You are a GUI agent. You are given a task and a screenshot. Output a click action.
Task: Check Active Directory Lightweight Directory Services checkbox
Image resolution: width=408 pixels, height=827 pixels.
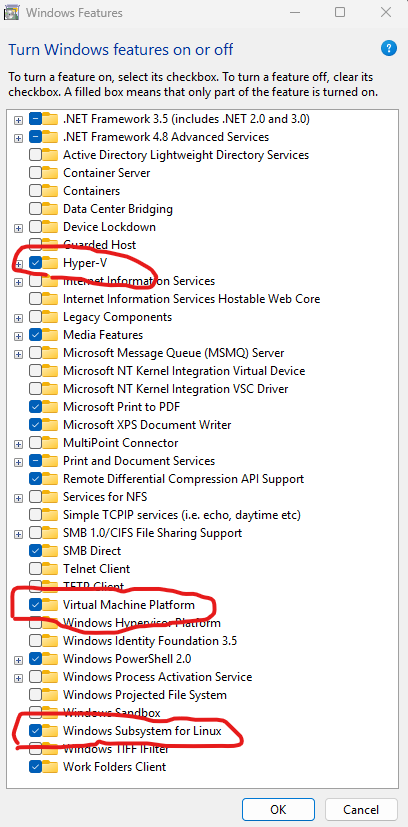point(35,155)
